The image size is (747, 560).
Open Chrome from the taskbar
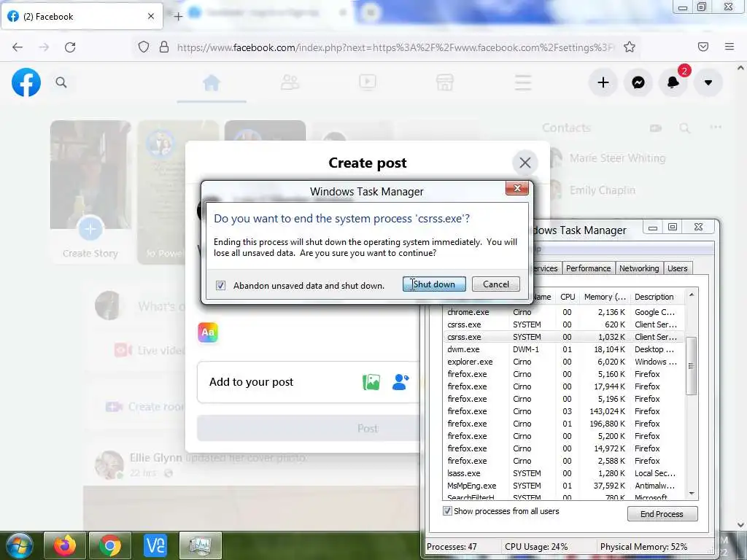[x=110, y=545]
